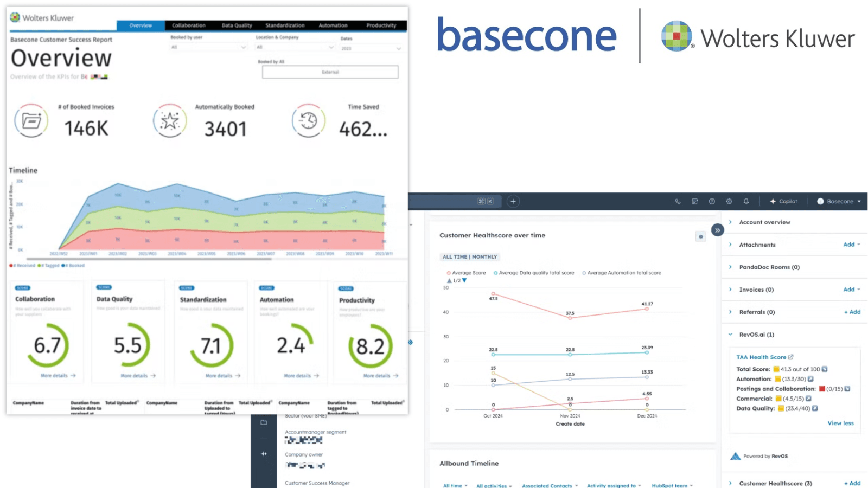
Task: Click the plus create button in top bar
Action: tap(513, 201)
